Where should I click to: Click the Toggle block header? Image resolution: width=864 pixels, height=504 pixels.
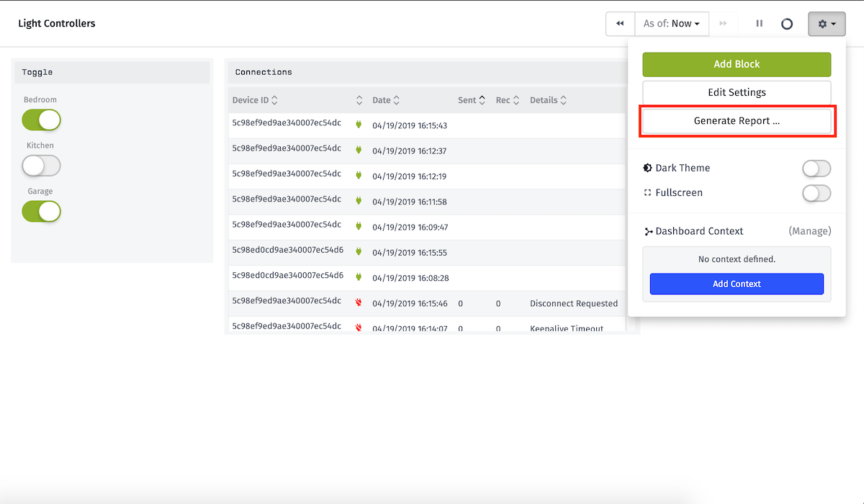point(112,72)
